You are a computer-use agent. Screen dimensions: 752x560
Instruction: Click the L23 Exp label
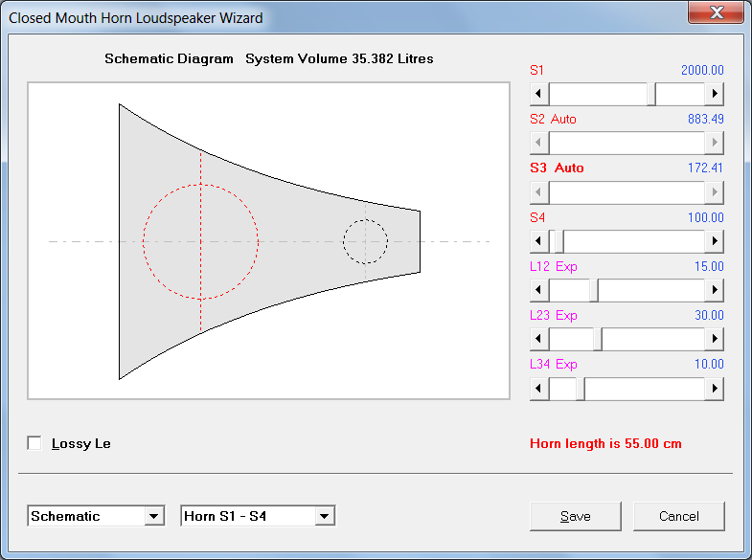[x=554, y=315]
